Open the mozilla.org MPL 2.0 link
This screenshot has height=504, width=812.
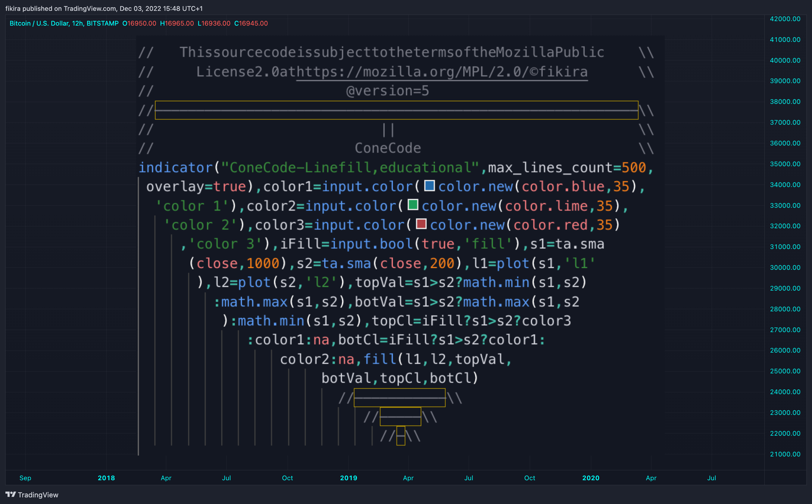442,72
